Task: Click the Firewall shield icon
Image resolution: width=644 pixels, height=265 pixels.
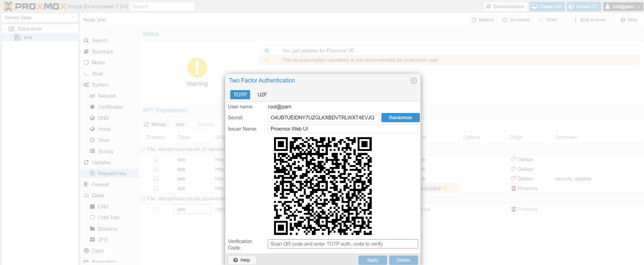Action: [x=86, y=185]
